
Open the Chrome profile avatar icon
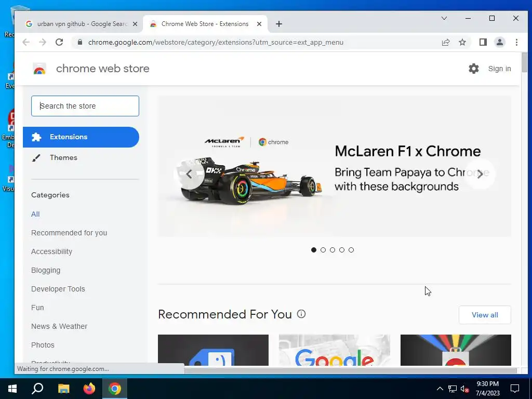[499, 43]
